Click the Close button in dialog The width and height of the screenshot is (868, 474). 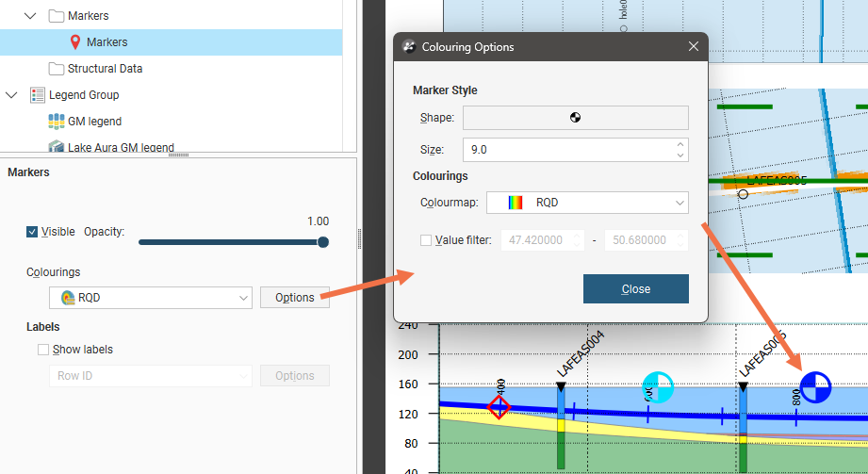635,289
